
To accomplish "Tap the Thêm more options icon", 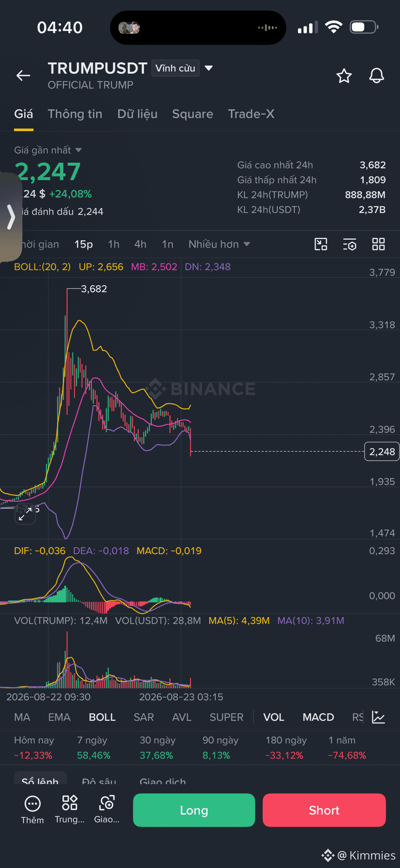I will pyautogui.click(x=32, y=809).
